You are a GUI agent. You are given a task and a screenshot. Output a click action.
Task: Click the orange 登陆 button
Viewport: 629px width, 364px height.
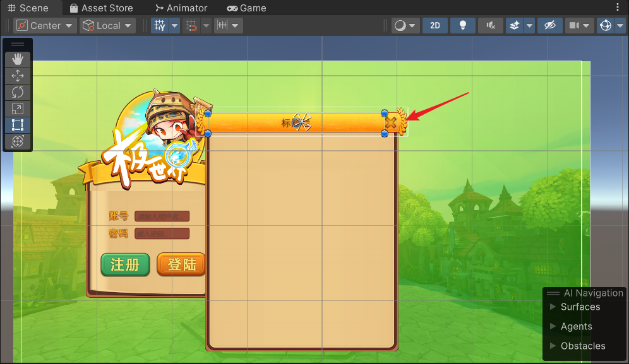181,265
